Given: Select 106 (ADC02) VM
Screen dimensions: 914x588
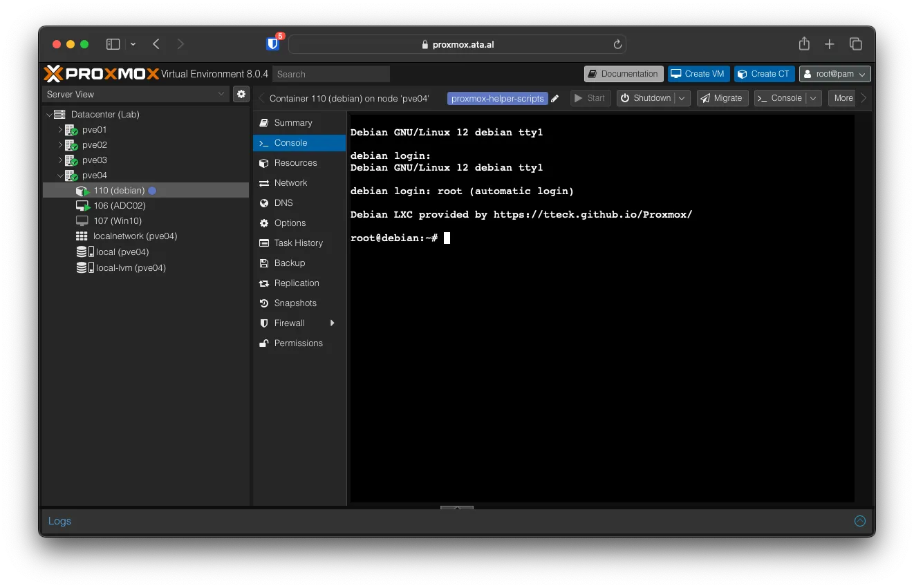Looking at the screenshot, I should coord(120,206).
